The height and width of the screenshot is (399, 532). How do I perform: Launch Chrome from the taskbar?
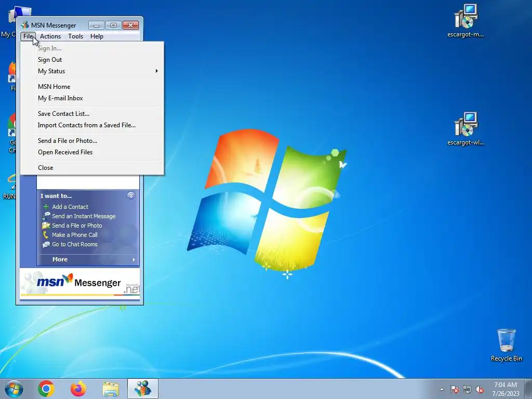pyautogui.click(x=46, y=389)
